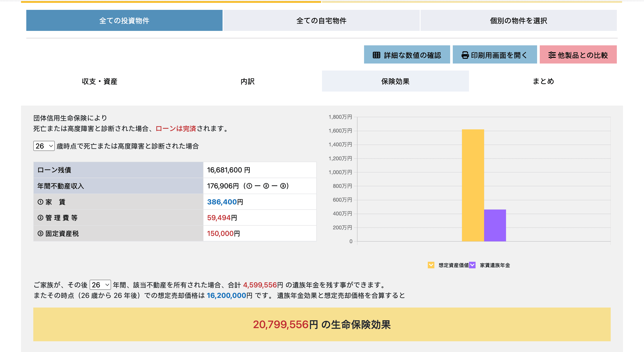Click the red ローンは完済 text
Screen dimensions: 644x352
pos(176,129)
